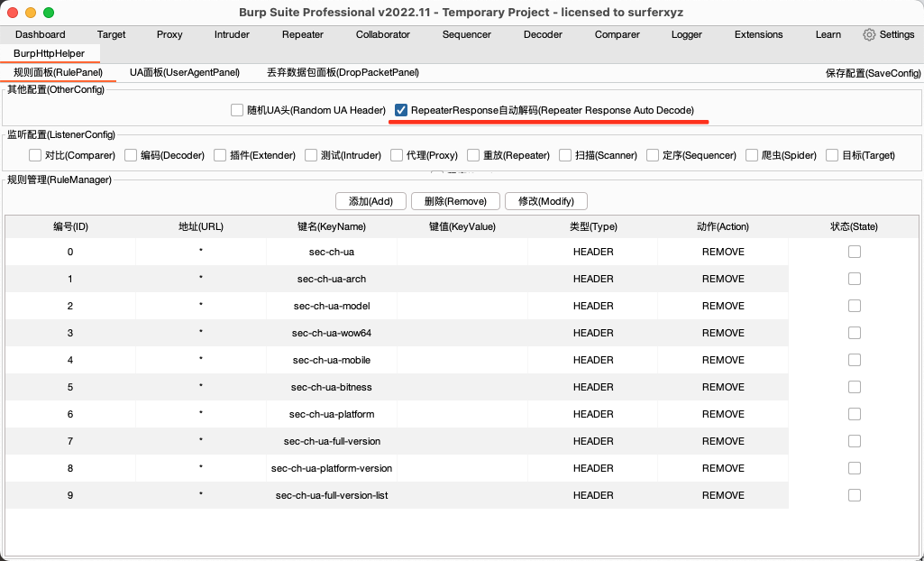The image size is (924, 561).
Task: Enable the Proxy listener checkbox
Action: point(397,155)
